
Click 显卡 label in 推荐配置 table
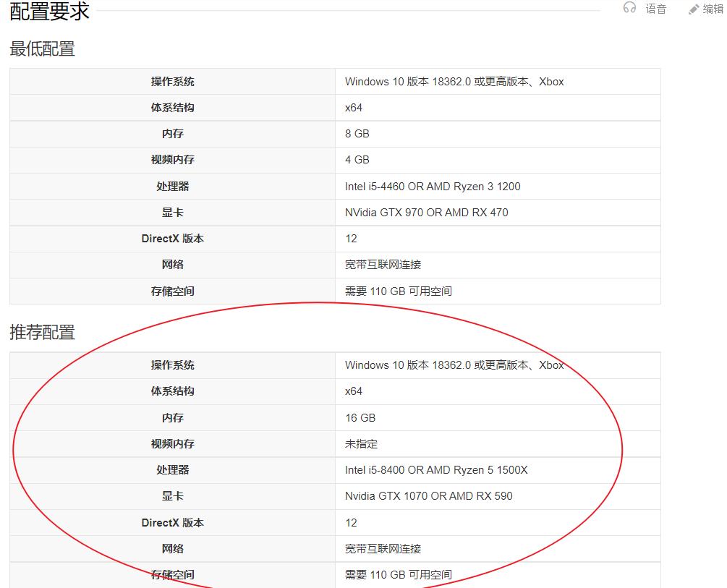(172, 495)
